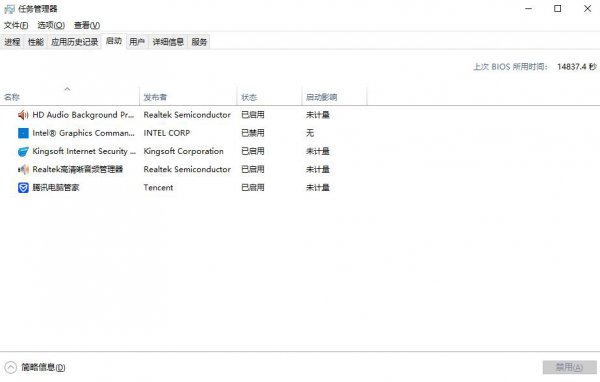
Task: Click the 任务管理器 title bar app icon
Action: click(9, 9)
